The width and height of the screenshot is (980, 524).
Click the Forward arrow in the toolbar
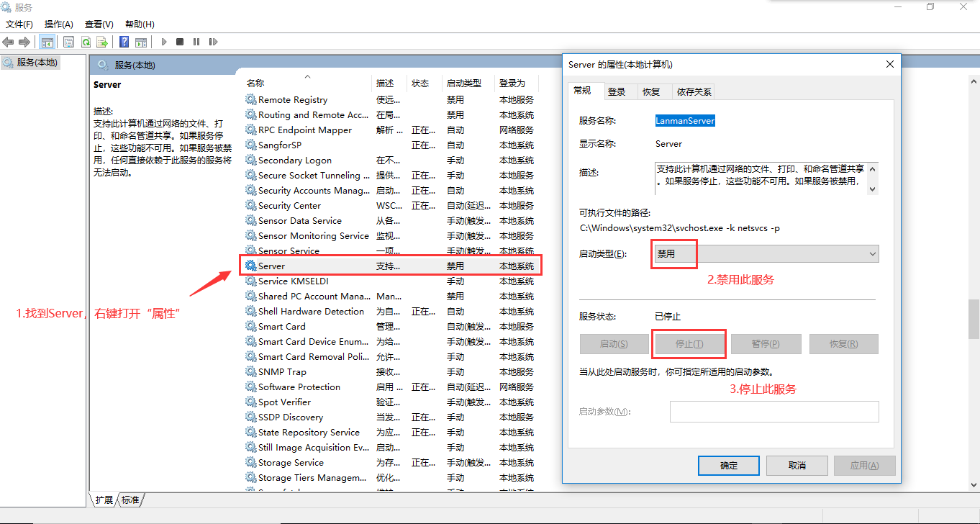24,42
